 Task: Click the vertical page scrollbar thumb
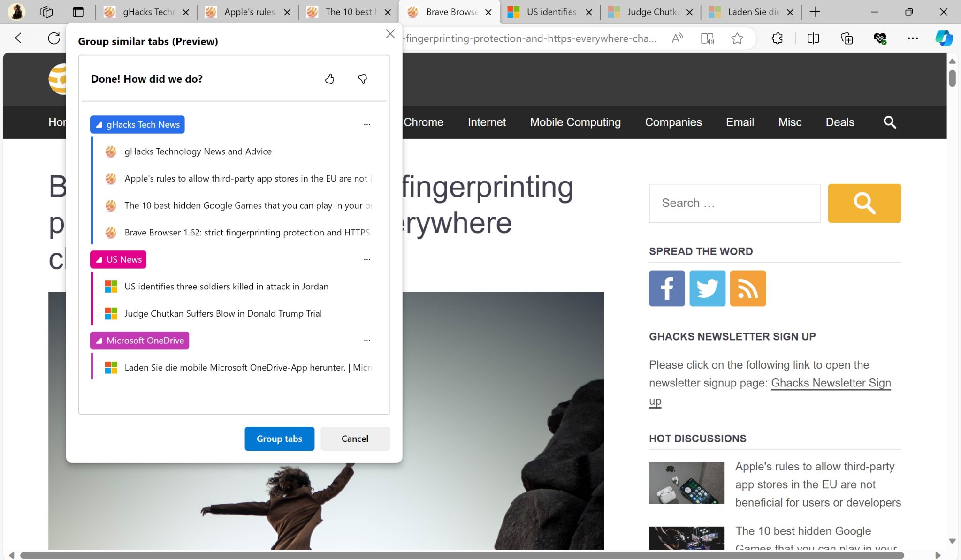coord(952,78)
